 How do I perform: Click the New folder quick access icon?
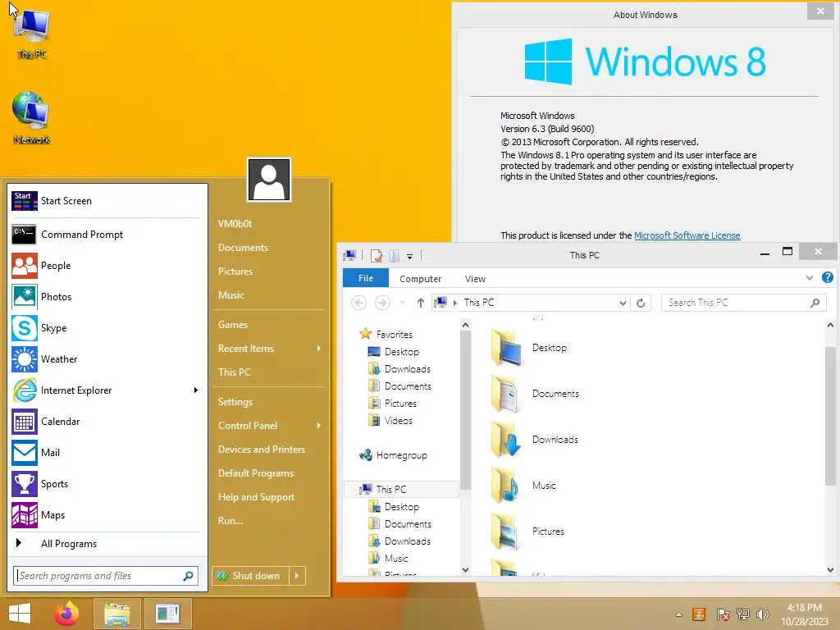(x=395, y=256)
